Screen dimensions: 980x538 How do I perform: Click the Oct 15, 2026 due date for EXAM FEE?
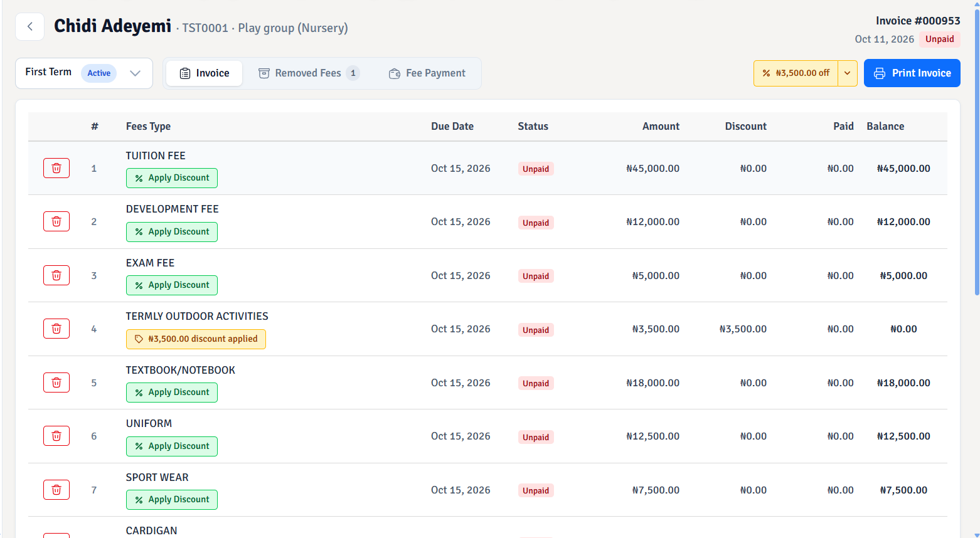click(x=461, y=275)
